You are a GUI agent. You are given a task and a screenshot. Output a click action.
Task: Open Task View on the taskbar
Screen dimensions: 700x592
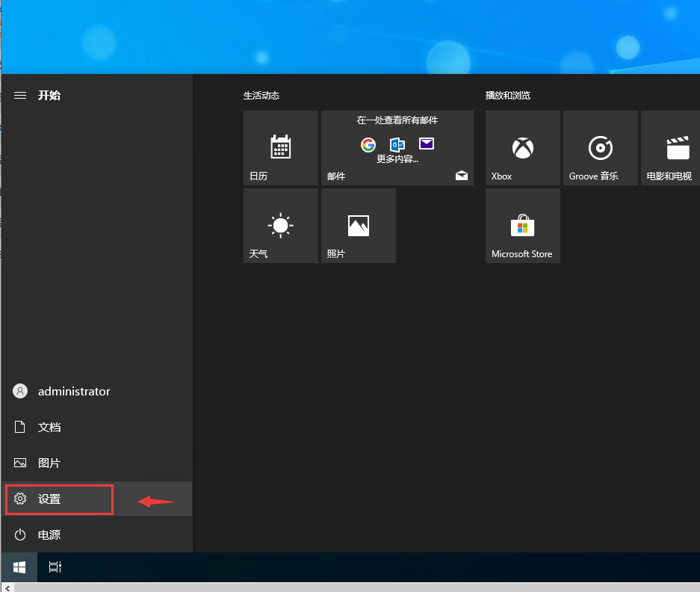55,567
